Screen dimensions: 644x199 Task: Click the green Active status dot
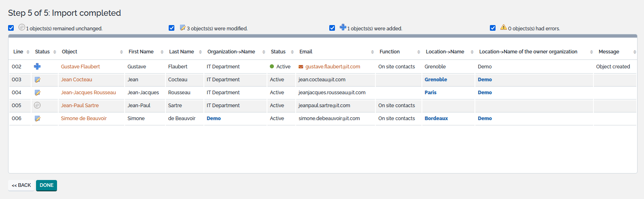272,66
